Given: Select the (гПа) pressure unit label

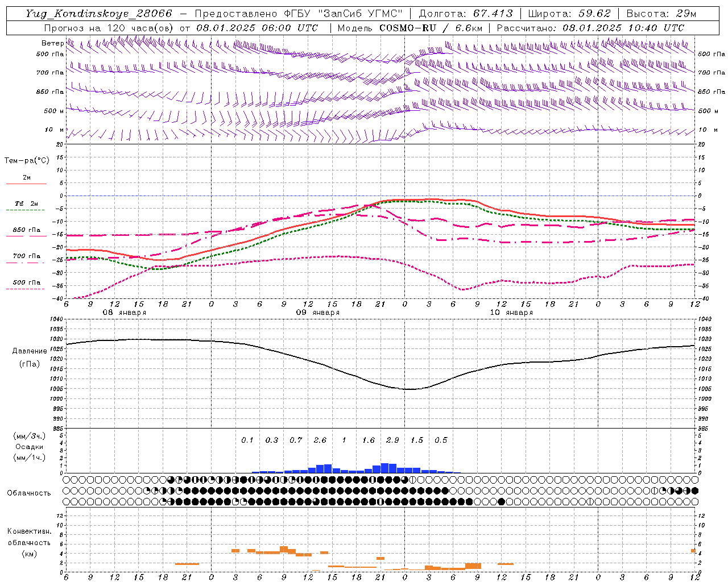Looking at the screenshot, I should point(30,364).
